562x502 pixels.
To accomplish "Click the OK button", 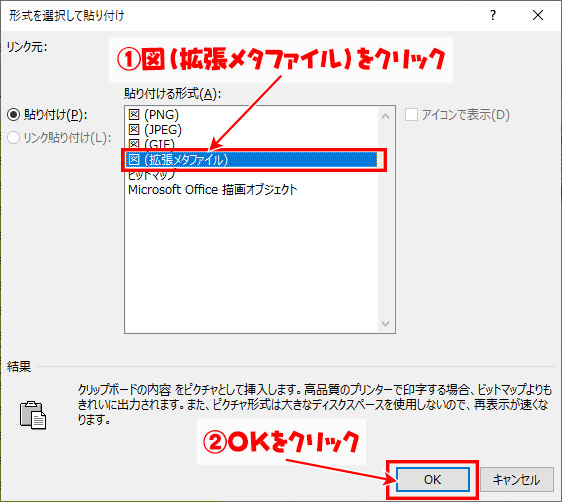I will pos(433,479).
